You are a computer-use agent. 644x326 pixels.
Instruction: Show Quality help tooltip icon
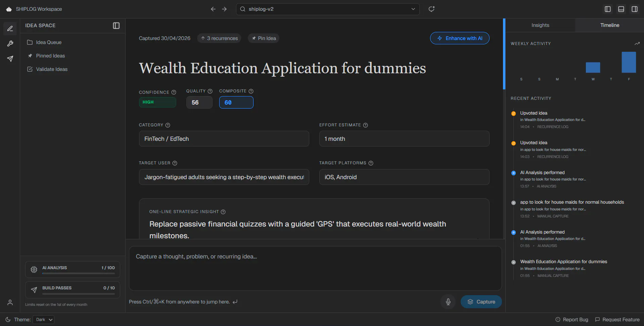click(x=210, y=91)
